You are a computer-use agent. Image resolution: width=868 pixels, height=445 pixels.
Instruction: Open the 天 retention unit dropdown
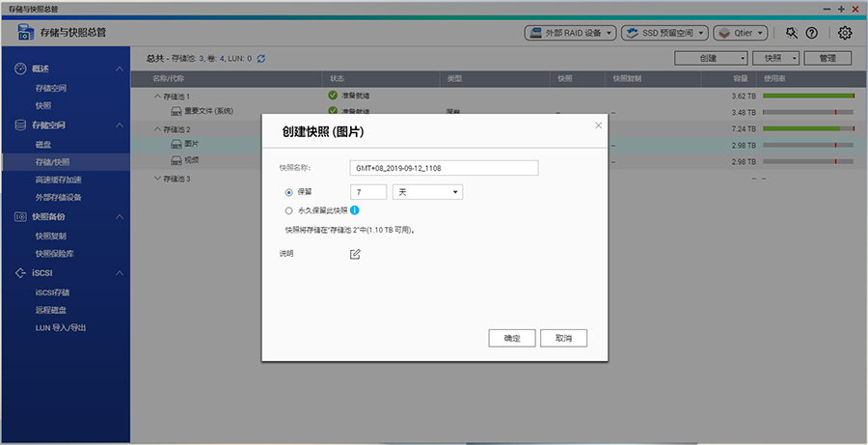(x=427, y=192)
